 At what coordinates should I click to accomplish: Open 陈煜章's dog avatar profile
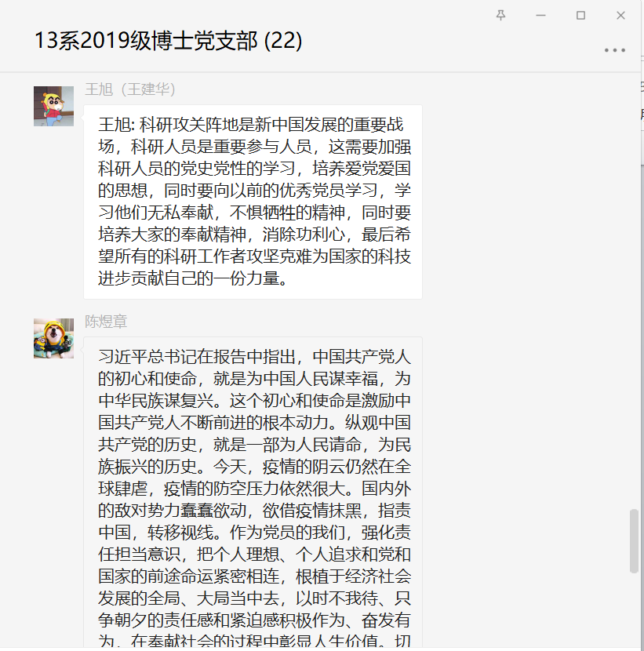click(53, 338)
